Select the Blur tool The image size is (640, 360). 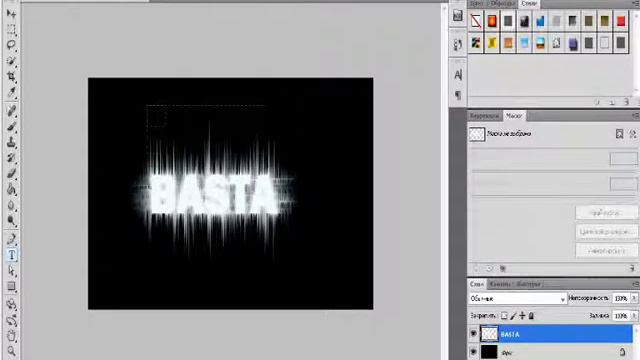[11, 205]
